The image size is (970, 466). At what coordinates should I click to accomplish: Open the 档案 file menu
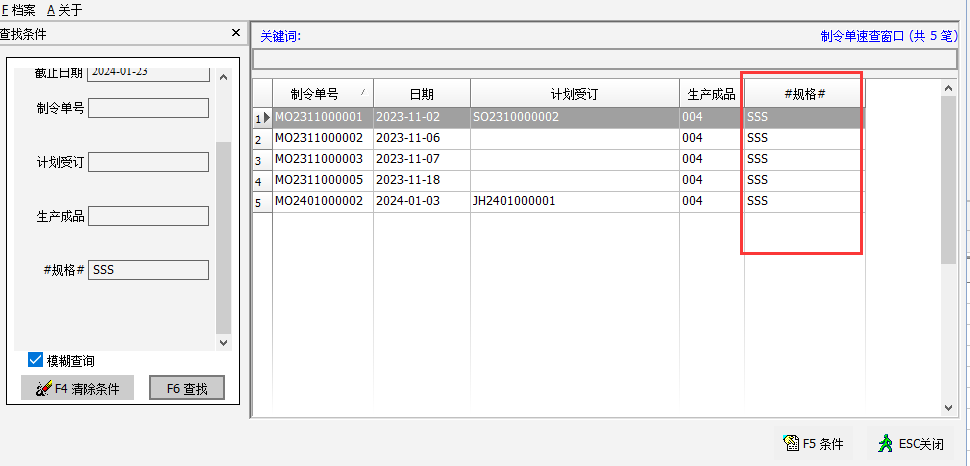(x=18, y=10)
